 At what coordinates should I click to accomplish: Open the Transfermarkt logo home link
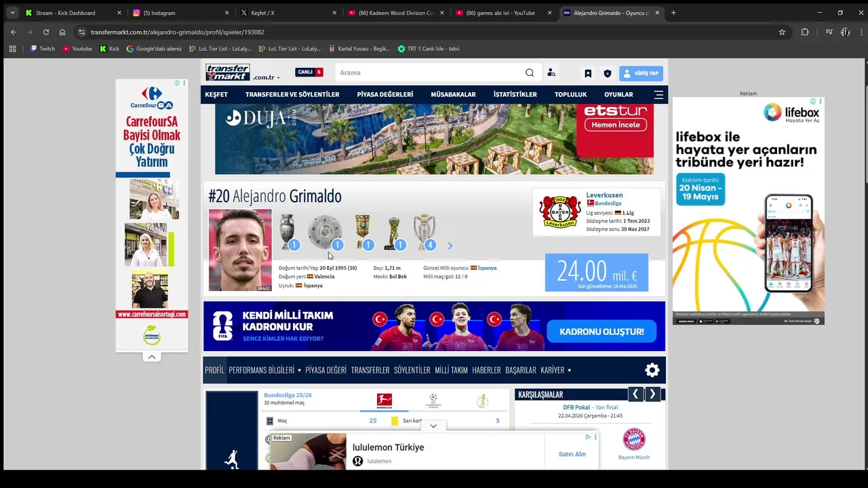click(x=228, y=73)
